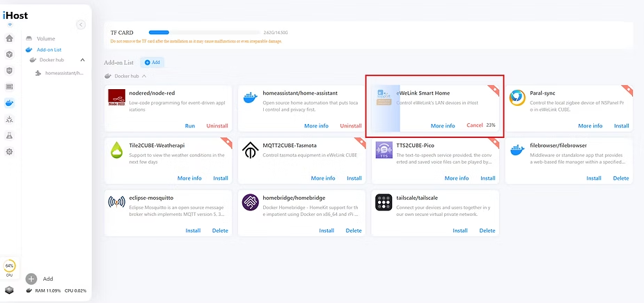Click the lab flask sidebar icon
Viewport: 644px width, 303px height.
point(9,135)
